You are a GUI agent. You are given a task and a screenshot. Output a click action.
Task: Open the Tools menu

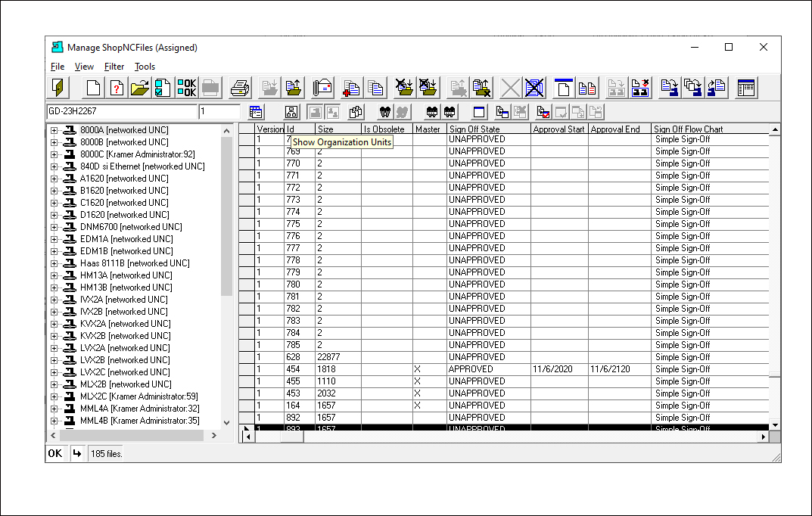(145, 67)
